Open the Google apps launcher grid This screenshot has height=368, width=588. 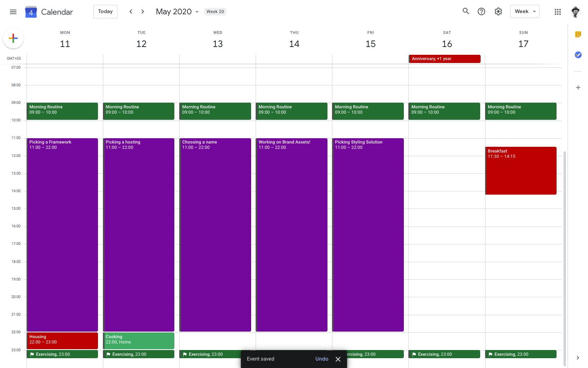(557, 11)
